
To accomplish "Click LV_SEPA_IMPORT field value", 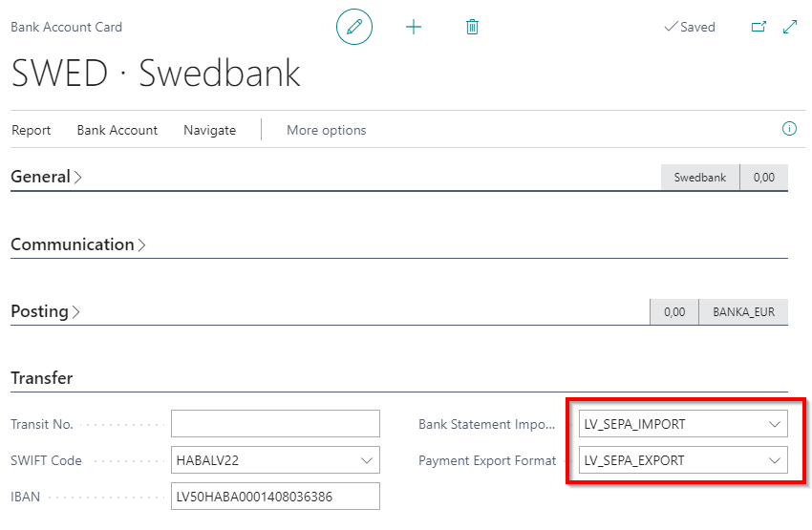I will (635, 424).
